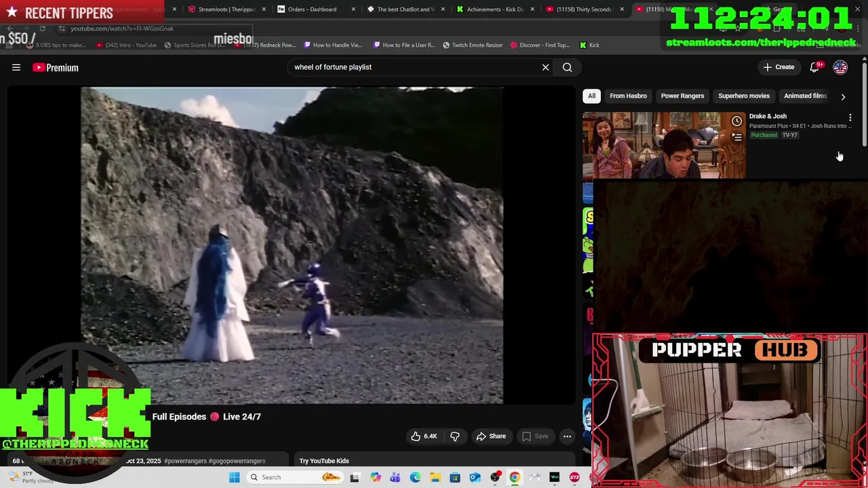The width and height of the screenshot is (868, 488).
Task: Open the game controller app on the taskbar
Action: coord(535,477)
